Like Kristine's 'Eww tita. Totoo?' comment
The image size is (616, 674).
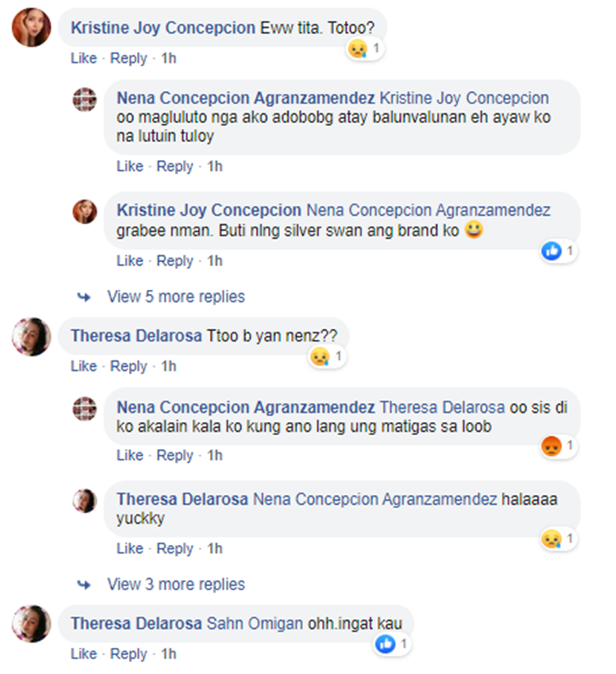pos(84,58)
